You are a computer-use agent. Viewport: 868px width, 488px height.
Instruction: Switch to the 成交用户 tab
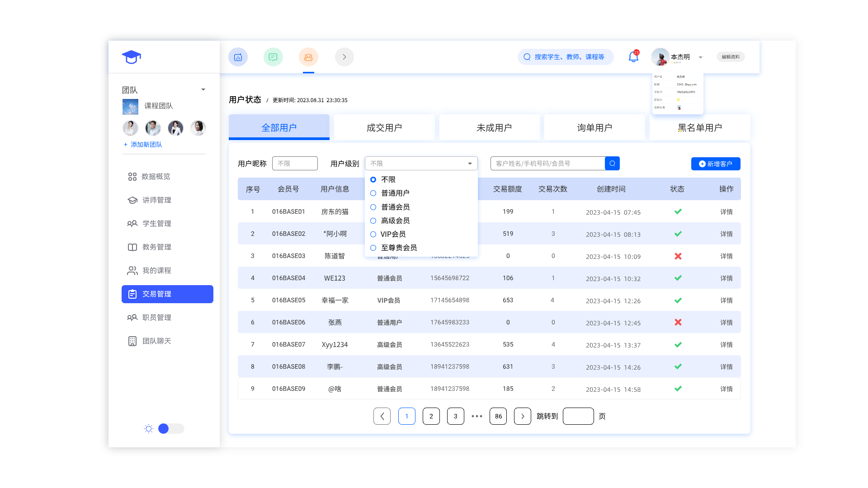tap(384, 127)
